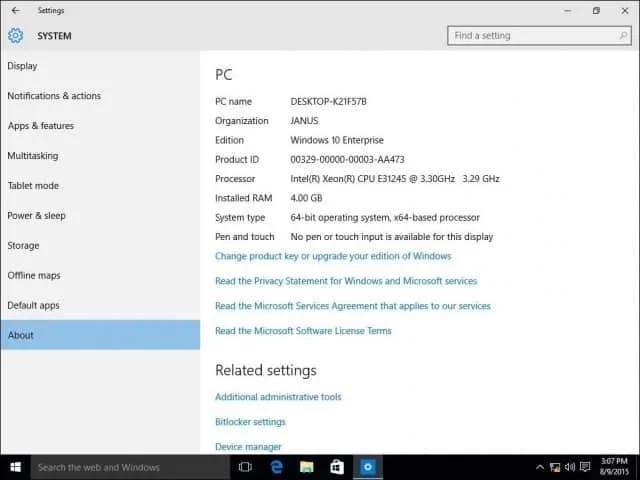Open the Privacy Statement link
The height and width of the screenshot is (480, 640).
346,281
